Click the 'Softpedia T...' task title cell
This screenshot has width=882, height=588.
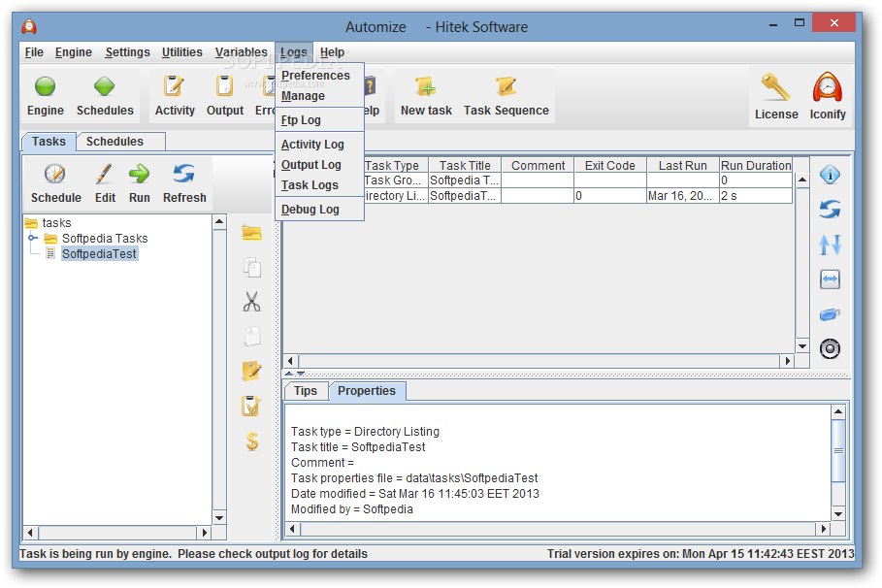pos(465,180)
